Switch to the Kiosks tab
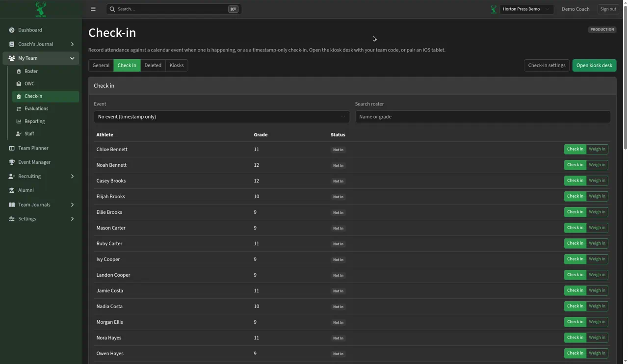Screen dimensions: 628x364 (177, 65)
